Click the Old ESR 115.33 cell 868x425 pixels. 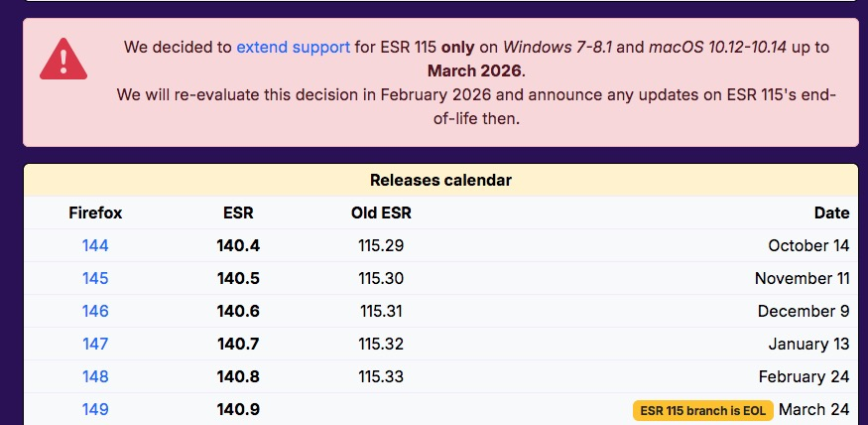tap(381, 376)
